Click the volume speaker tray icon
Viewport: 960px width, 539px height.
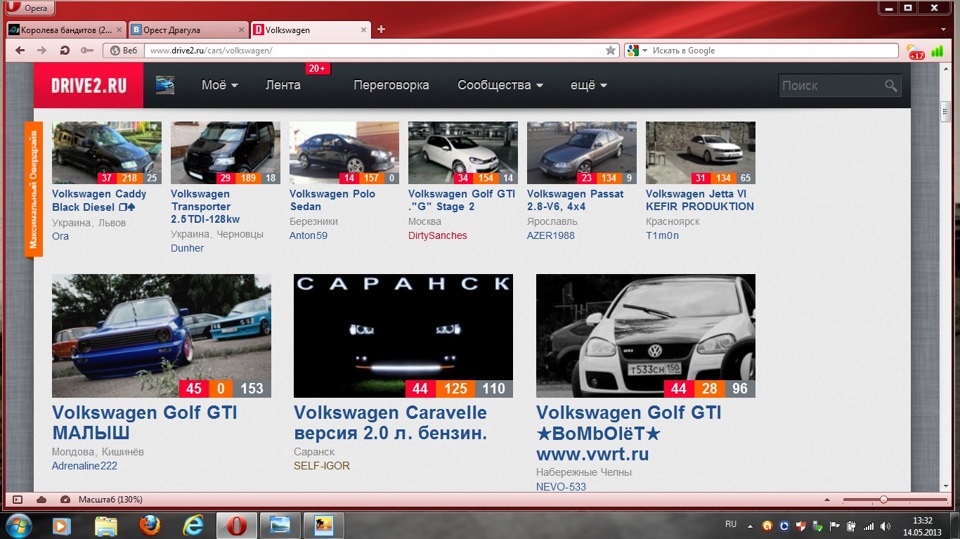tap(885, 526)
